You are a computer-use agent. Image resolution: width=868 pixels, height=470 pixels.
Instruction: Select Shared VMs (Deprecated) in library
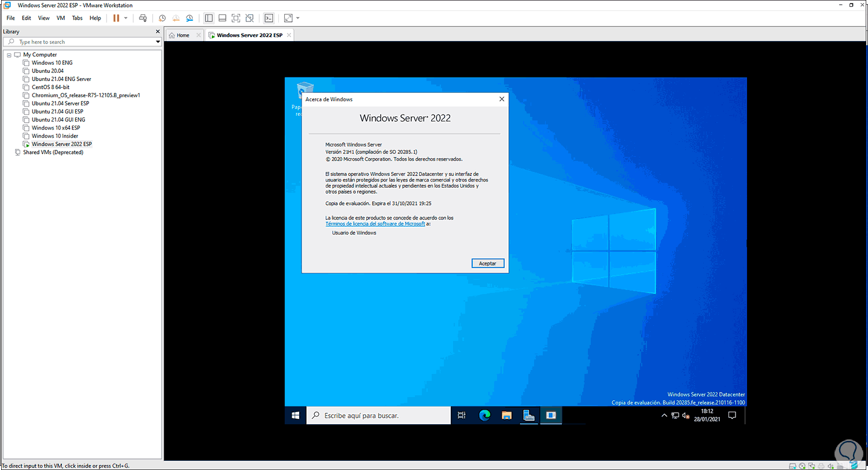point(53,152)
